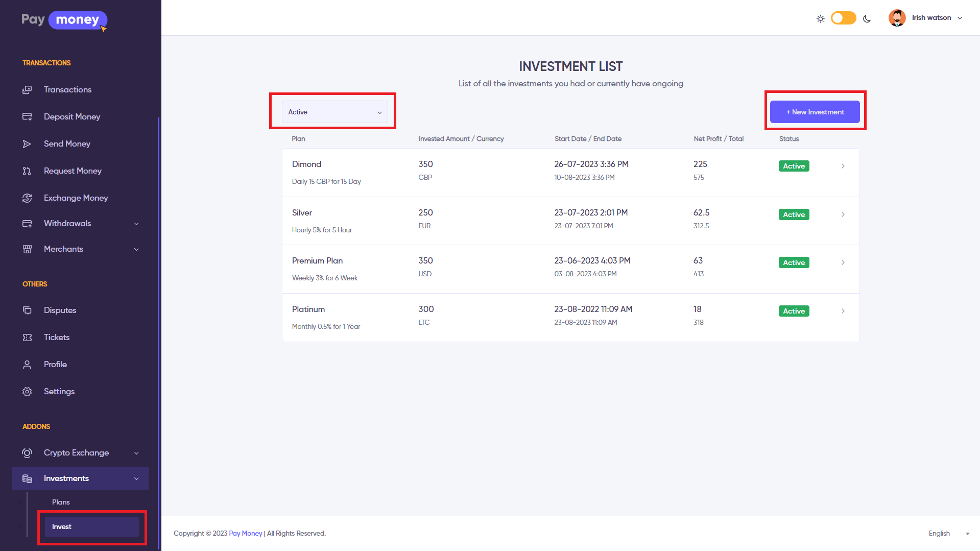Viewport: 980px width, 551px height.
Task: Open the Active status filter dropdown
Action: click(x=334, y=112)
